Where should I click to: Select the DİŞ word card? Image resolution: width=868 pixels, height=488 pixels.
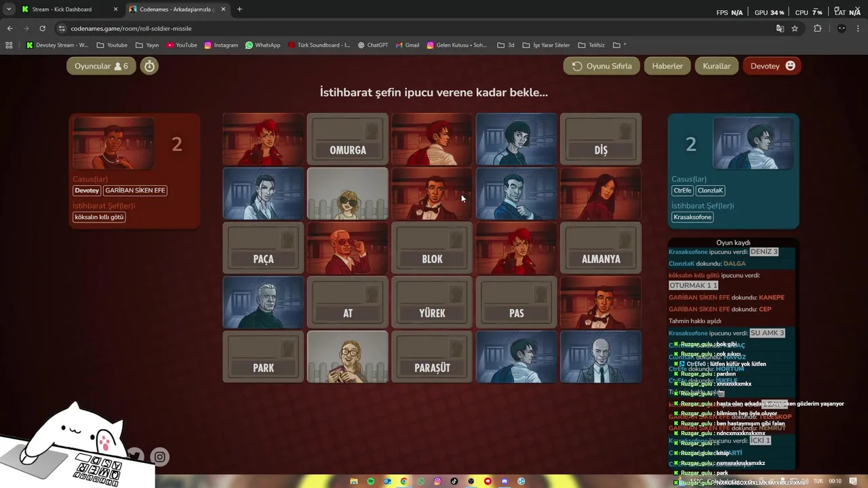601,139
